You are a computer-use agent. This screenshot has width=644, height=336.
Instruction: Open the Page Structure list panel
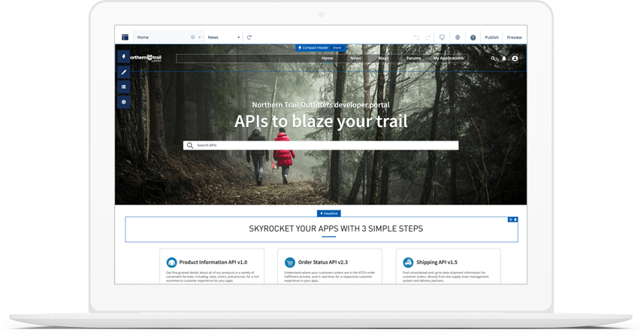124,86
